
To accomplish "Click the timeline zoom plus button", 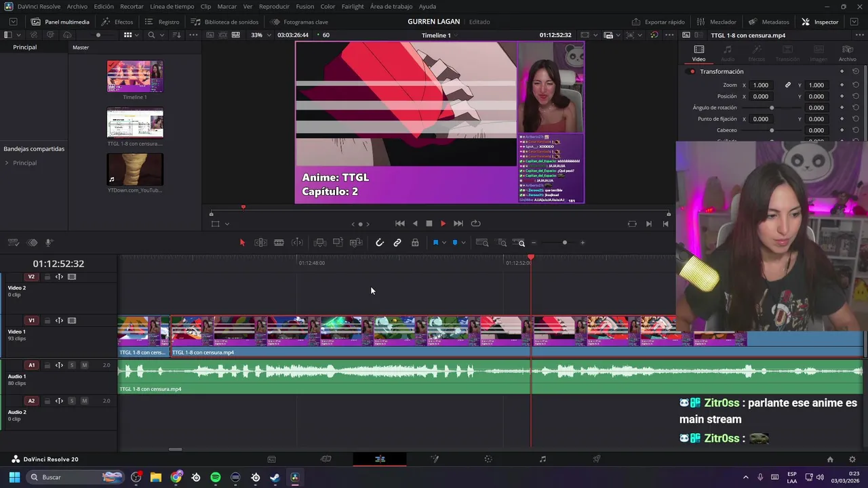I will pyautogui.click(x=582, y=243).
